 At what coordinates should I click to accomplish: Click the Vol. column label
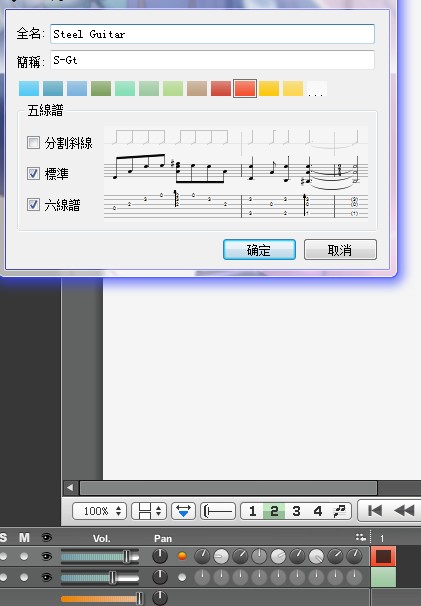[102, 538]
